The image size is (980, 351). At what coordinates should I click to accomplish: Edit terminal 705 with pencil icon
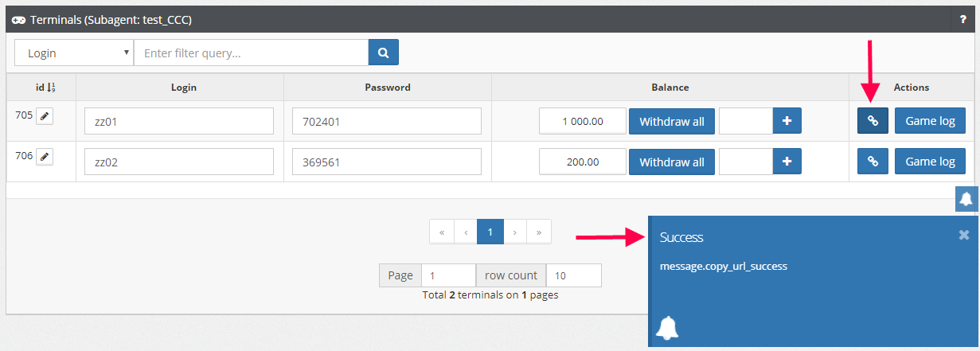45,117
